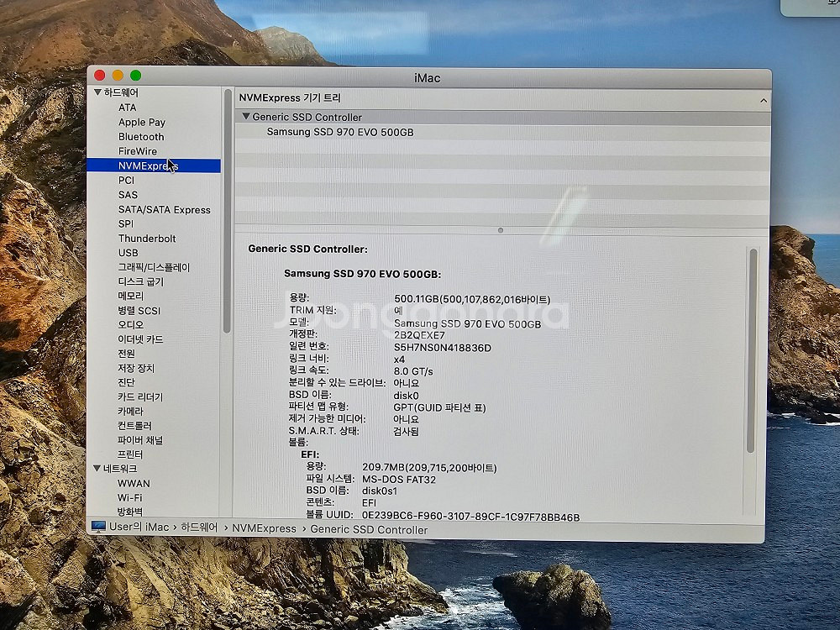Click the GPT(GUID 파티션 표) value
Viewport: 840px width, 630px height.
click(x=440, y=407)
